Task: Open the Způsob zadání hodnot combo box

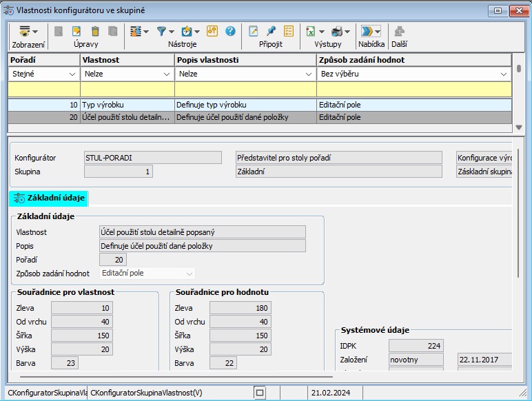Action: tap(190, 274)
